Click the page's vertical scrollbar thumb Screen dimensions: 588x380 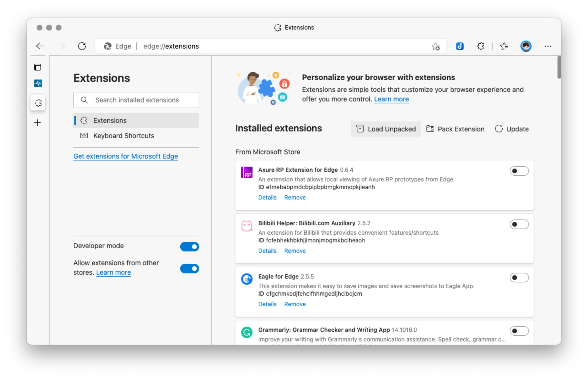point(559,67)
